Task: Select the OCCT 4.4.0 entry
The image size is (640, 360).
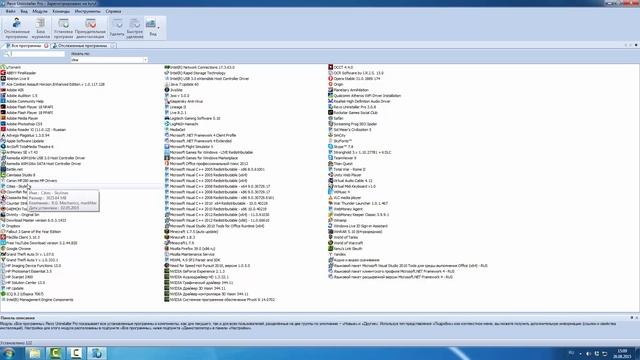Action: click(x=341, y=67)
